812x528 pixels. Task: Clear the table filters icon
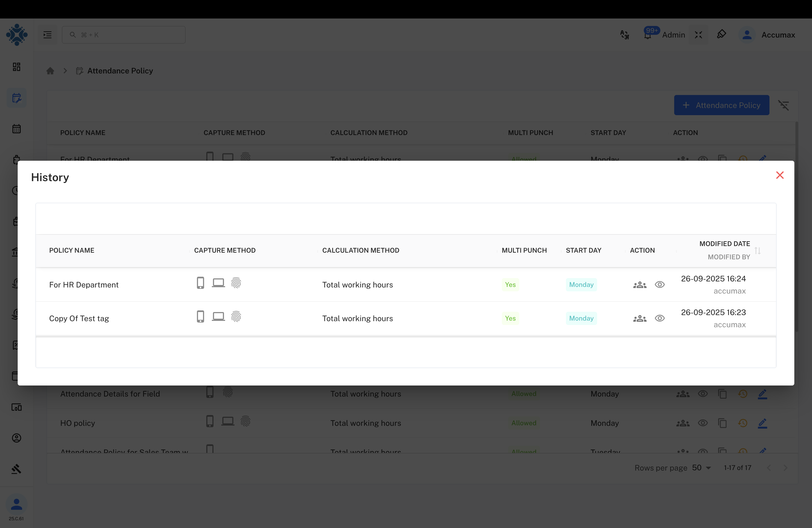pyautogui.click(x=783, y=105)
